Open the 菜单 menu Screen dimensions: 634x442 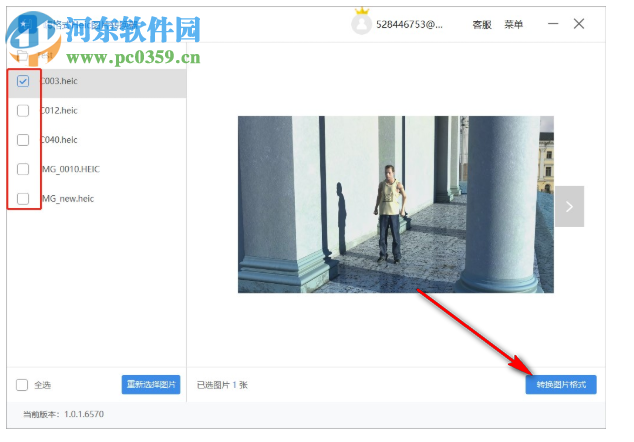[x=514, y=25]
